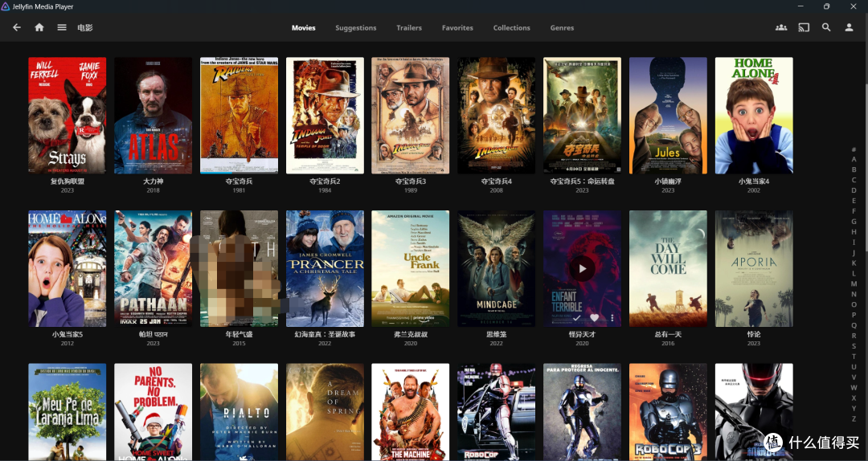
Task: Open the Prancer A Christmas Tale poster
Action: coord(325,268)
